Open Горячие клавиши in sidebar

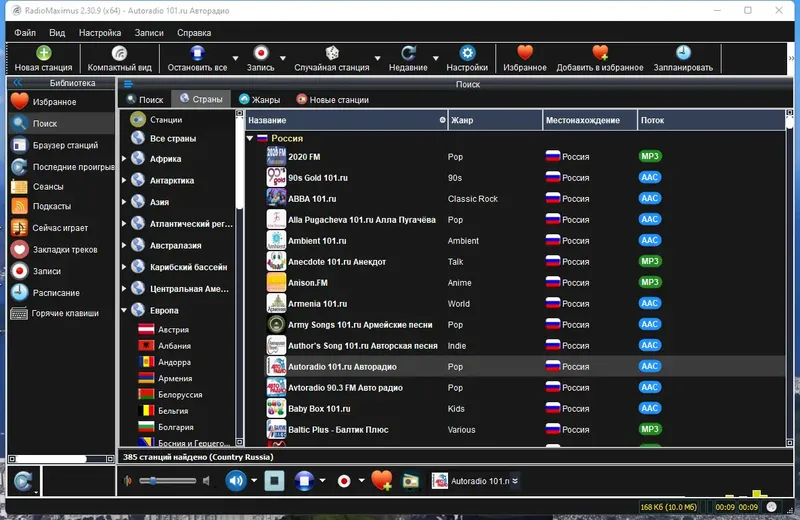pyautogui.click(x=61, y=313)
